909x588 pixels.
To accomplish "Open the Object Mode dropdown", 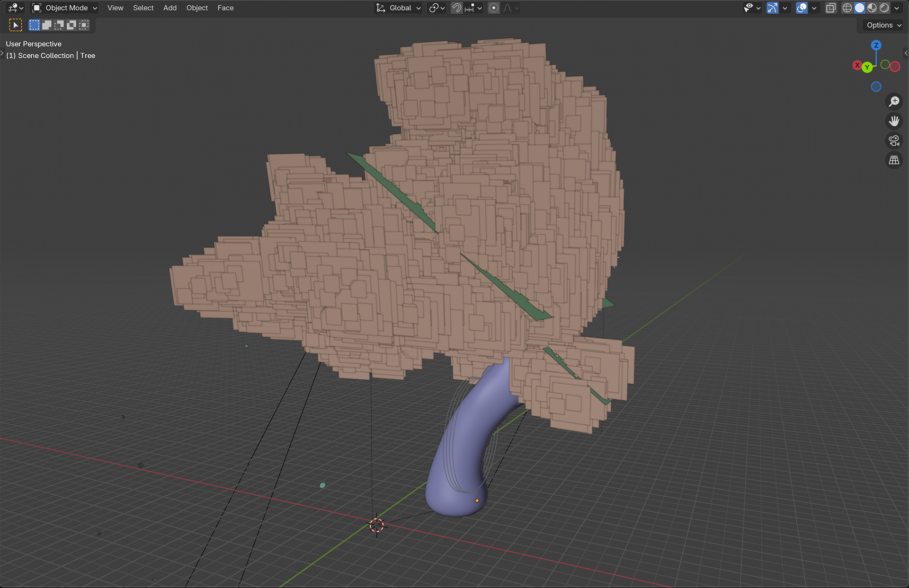I will point(65,8).
